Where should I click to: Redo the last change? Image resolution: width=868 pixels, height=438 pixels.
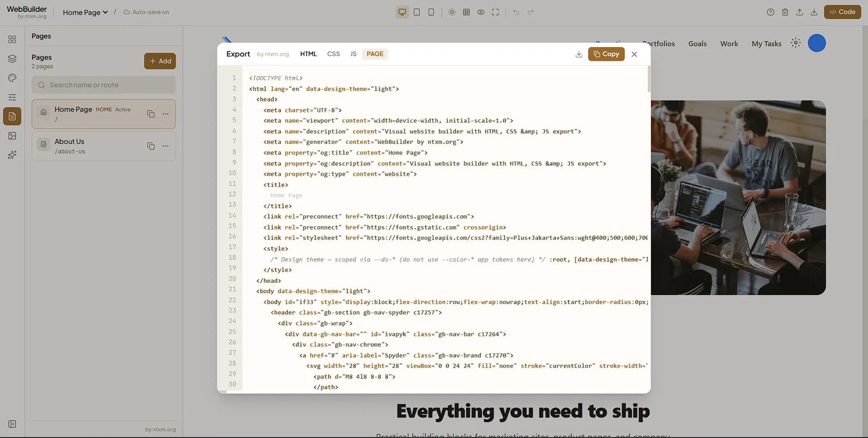pos(531,12)
